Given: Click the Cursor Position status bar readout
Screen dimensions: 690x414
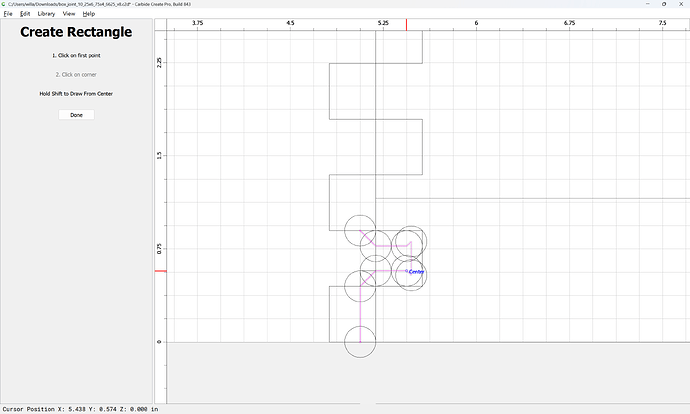Looking at the screenshot, I should [80, 409].
